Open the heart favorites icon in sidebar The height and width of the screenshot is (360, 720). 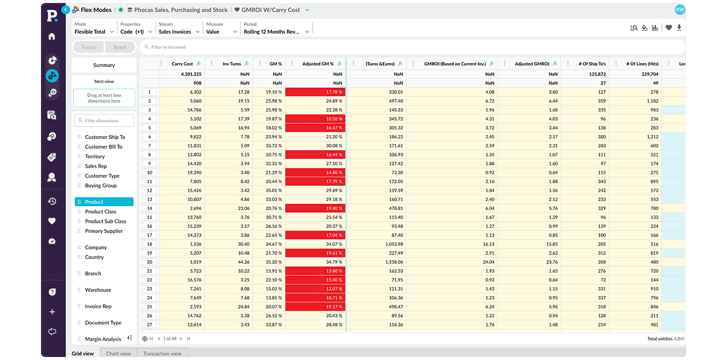[x=52, y=221]
